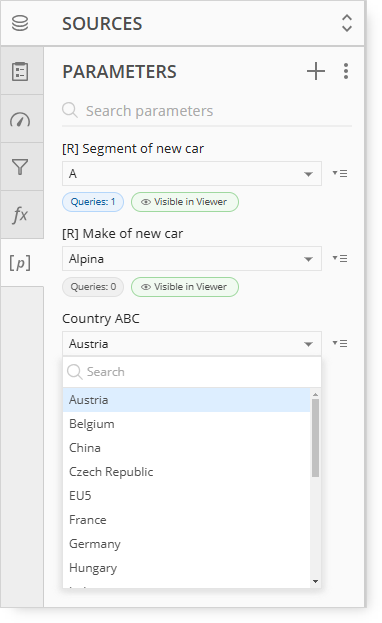Open the Parameters panel more options menu

pos(346,71)
